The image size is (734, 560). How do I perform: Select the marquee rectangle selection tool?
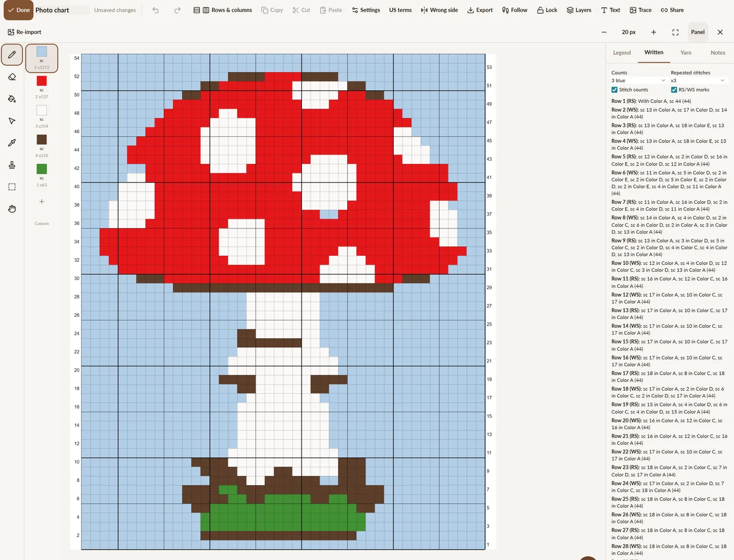pos(12,187)
